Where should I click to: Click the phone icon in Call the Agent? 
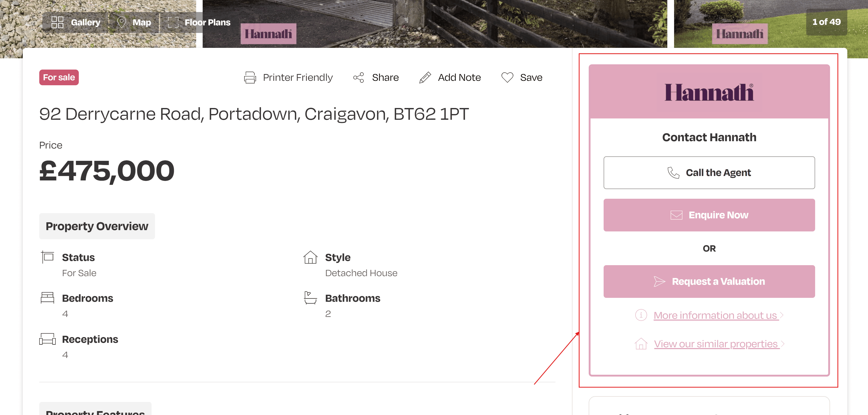coord(673,173)
